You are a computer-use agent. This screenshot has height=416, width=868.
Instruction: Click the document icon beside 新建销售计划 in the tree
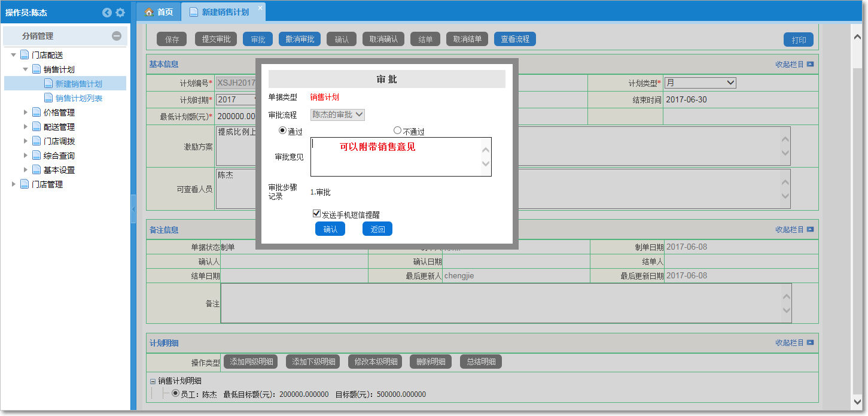click(48, 84)
